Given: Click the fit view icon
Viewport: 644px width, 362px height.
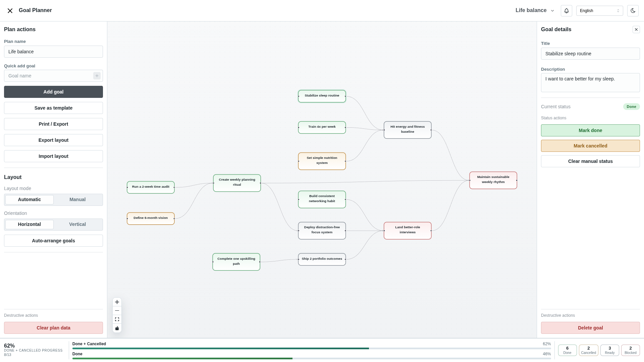Looking at the screenshot, I should 117,319.
